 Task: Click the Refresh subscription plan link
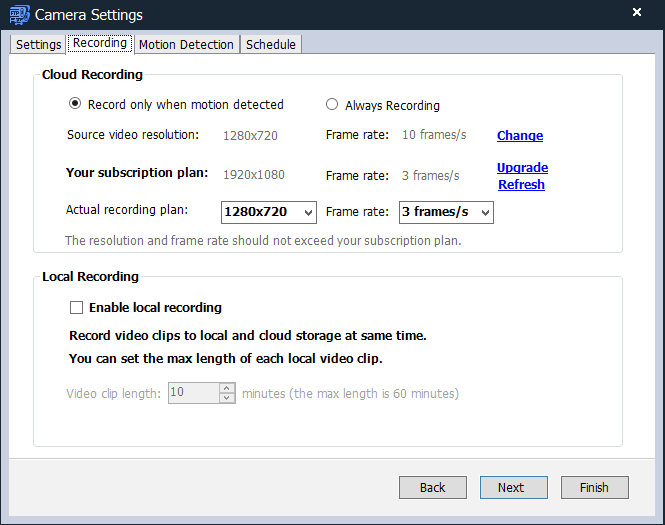[x=521, y=184]
